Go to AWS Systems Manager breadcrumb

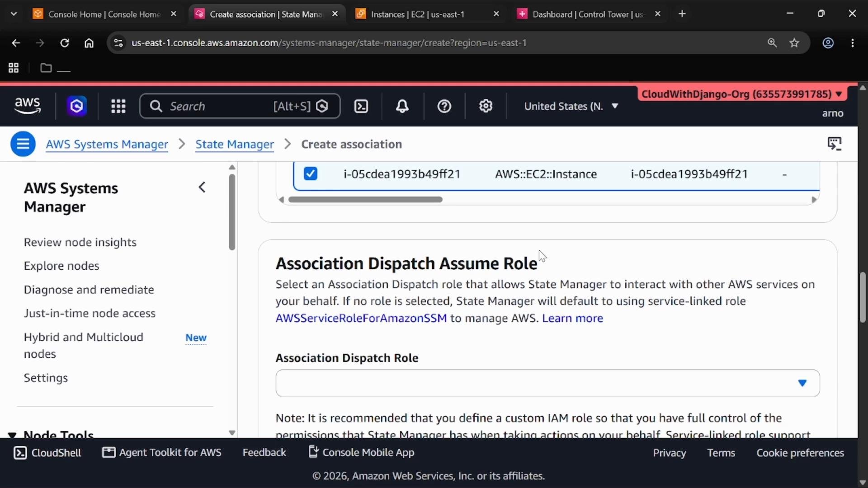(107, 144)
